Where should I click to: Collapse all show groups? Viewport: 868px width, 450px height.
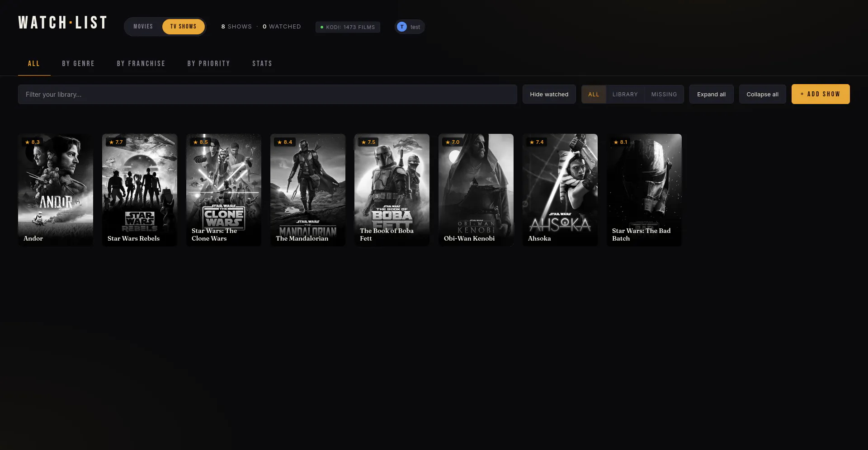(x=763, y=94)
